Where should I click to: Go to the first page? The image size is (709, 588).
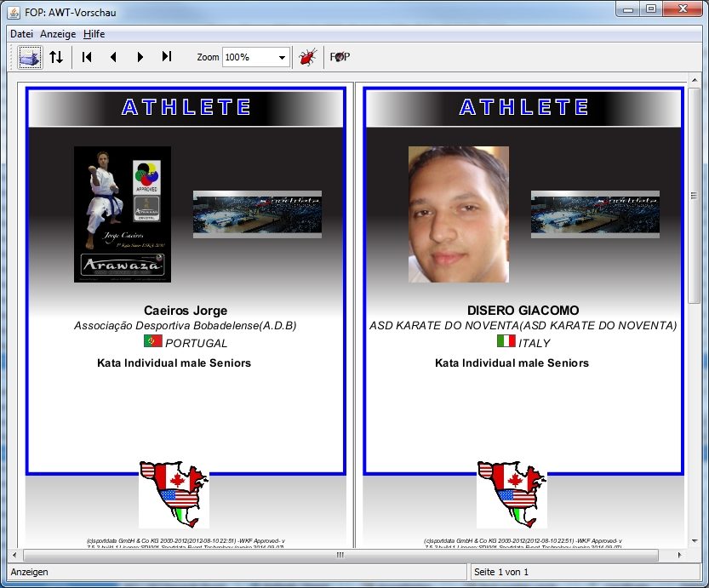pos(87,57)
